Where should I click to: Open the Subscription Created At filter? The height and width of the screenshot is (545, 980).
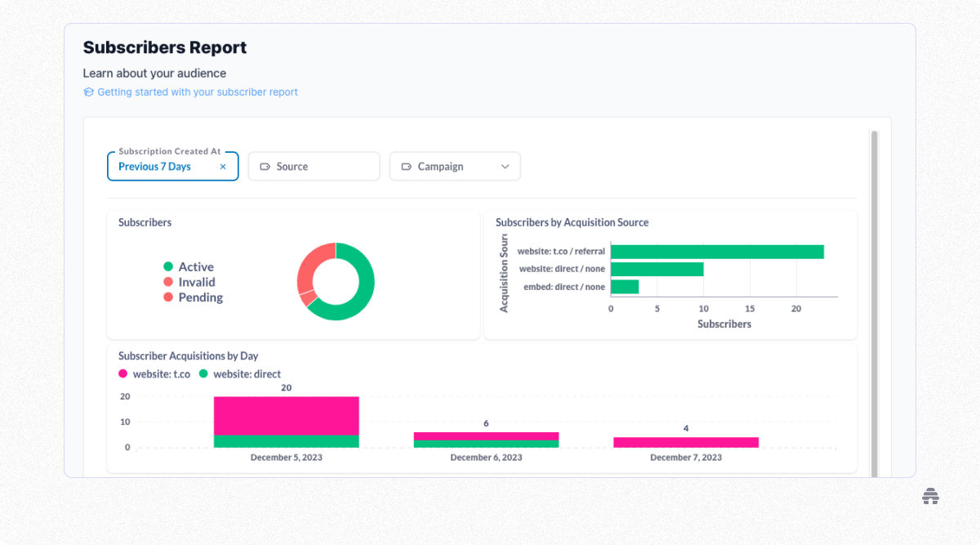(172, 166)
